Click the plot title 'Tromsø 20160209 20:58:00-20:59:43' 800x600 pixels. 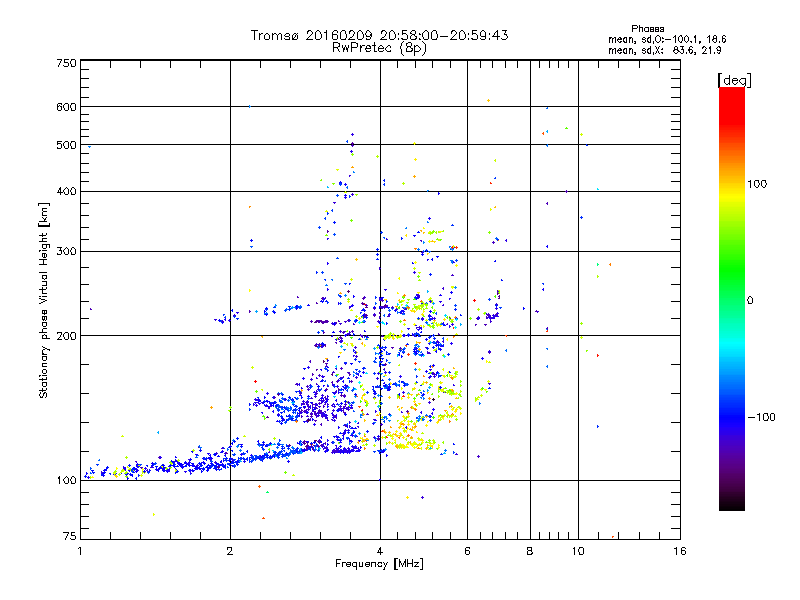379,35
